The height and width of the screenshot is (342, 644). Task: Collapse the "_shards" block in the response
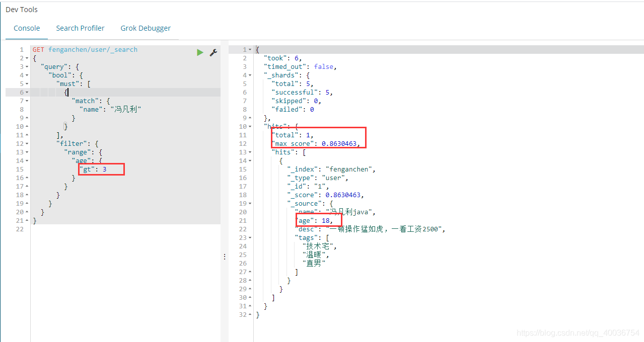click(x=250, y=75)
